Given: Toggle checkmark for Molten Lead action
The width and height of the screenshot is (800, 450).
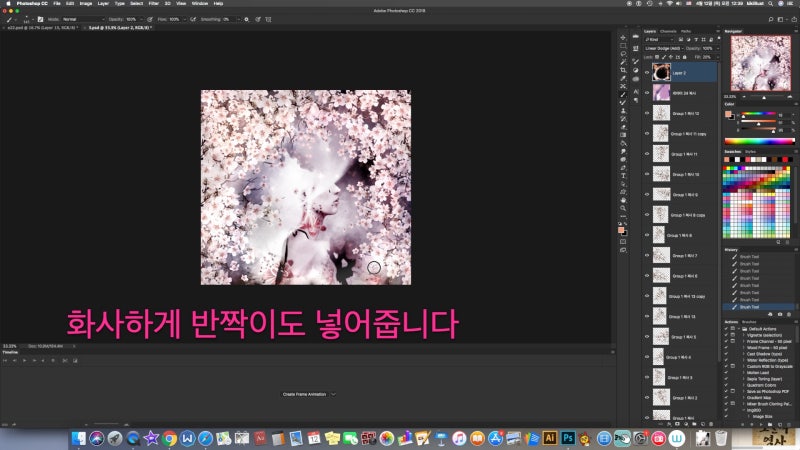Looking at the screenshot, I should pyautogui.click(x=726, y=372).
